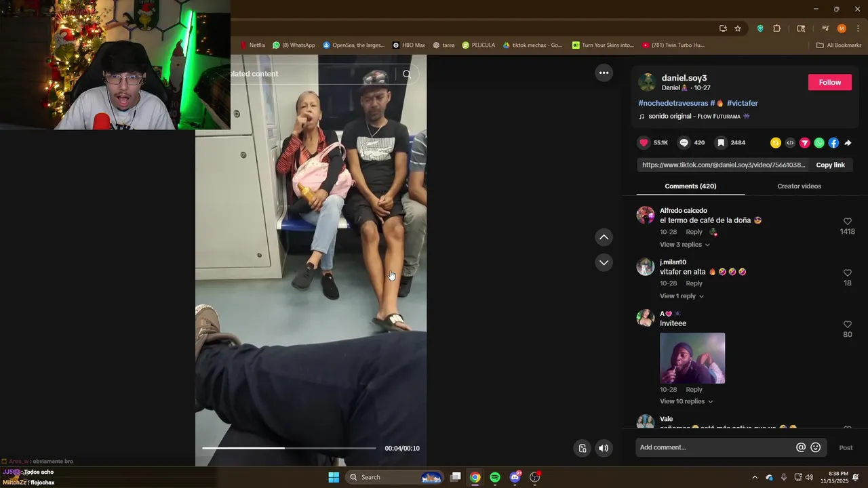Screen dimensions: 868x488
Task: Open OBS from the taskbar
Action: pyautogui.click(x=534, y=477)
